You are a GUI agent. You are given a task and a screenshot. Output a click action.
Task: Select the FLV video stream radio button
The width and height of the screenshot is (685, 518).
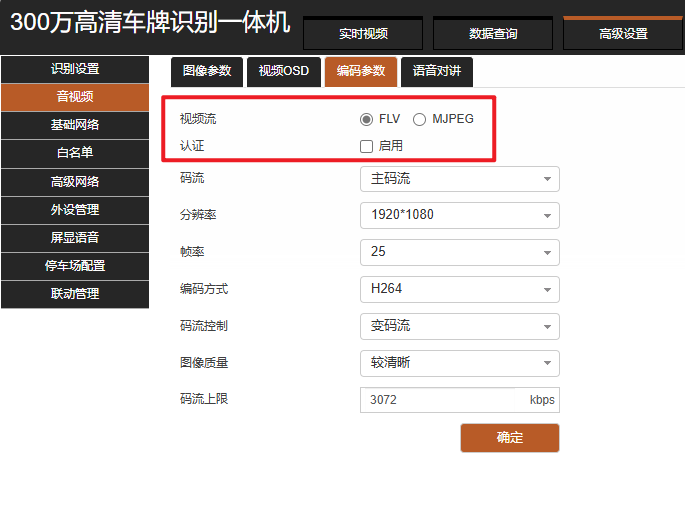tap(366, 119)
